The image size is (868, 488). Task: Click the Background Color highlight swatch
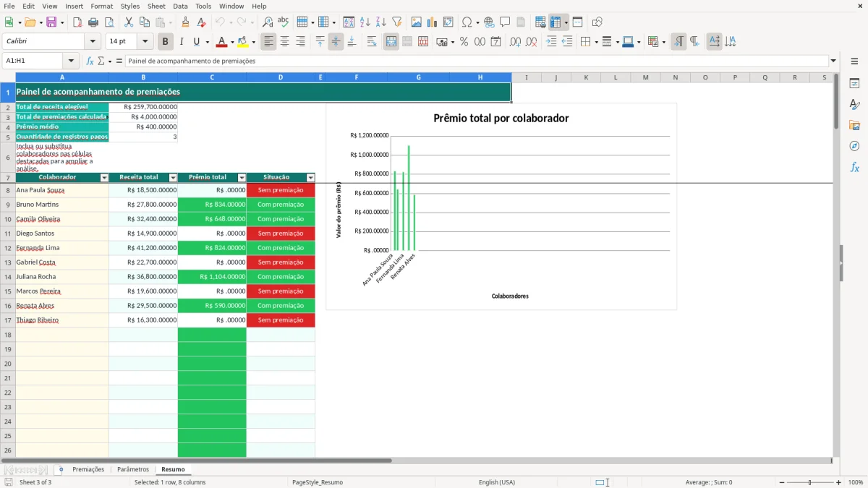pyautogui.click(x=242, y=42)
